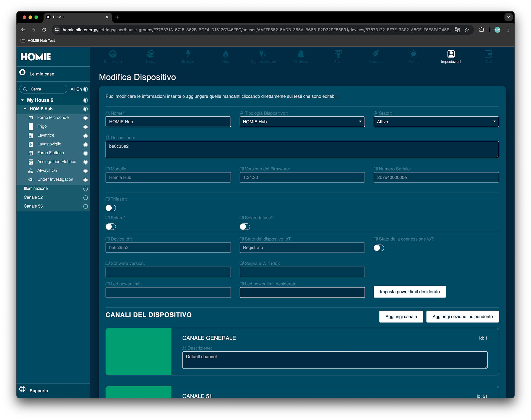
Task: Toggle the Canale 53 radio circle
Action: click(x=85, y=207)
